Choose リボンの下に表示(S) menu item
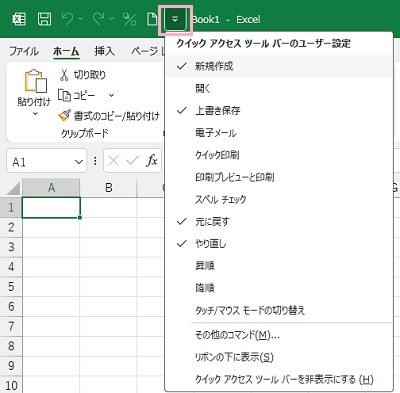 point(279,357)
